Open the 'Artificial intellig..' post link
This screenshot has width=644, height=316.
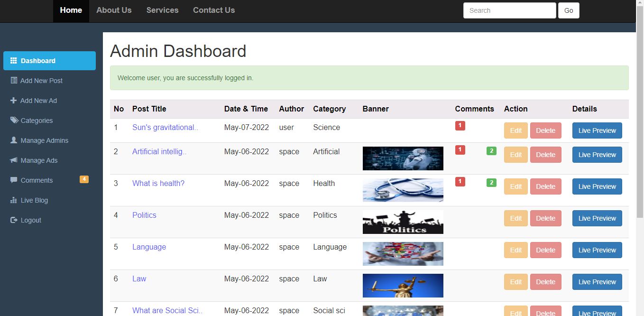[x=159, y=152]
